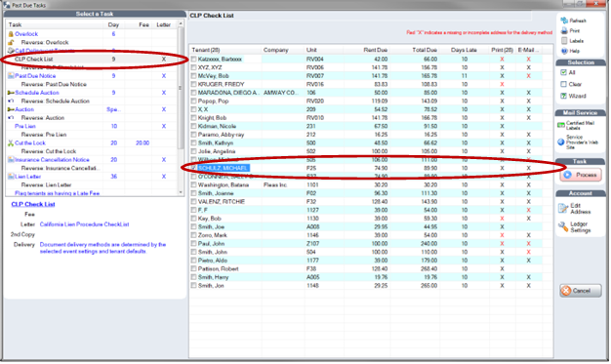Viewport: 611px width, 364px height.
Task: Check the box for Kidman, Nicole
Action: [x=193, y=126]
